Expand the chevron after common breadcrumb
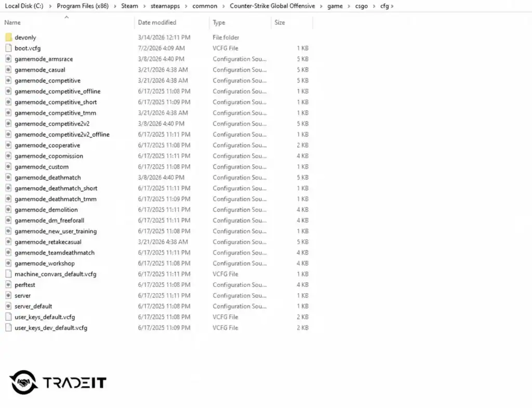Screen dimensions: 532x408 point(223,6)
